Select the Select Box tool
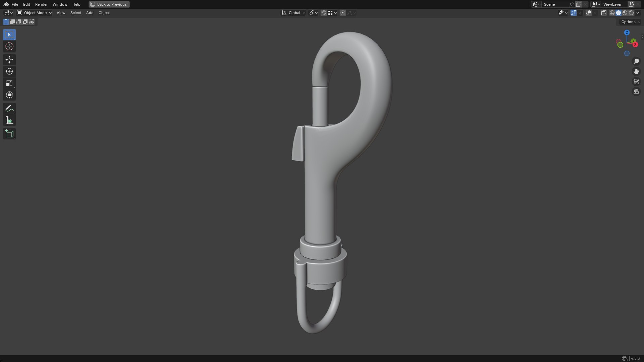Screen dimensions: 644x362 click(x=9, y=35)
